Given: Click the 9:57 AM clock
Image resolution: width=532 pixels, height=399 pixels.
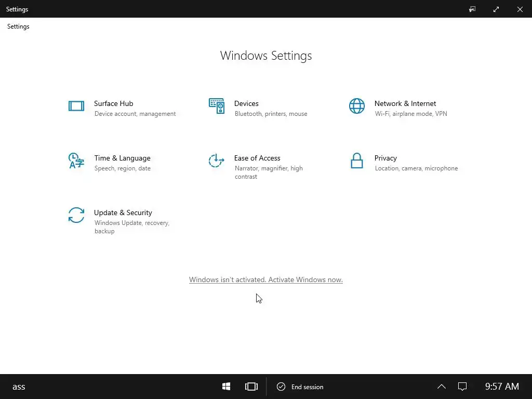Looking at the screenshot, I should [x=502, y=387].
